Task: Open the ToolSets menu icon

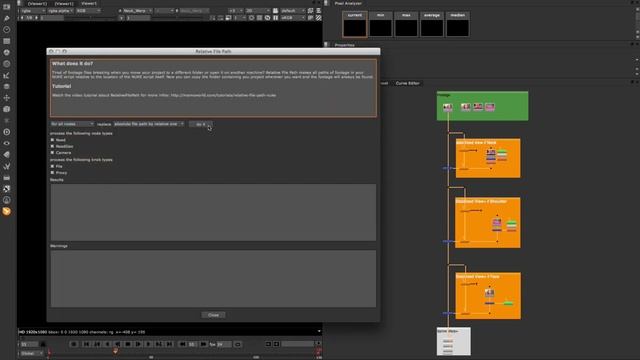Action: point(7,166)
